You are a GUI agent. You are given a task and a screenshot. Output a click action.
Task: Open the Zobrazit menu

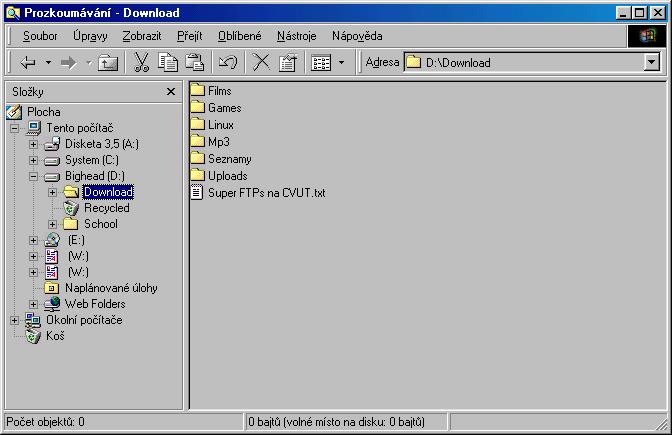pos(142,36)
